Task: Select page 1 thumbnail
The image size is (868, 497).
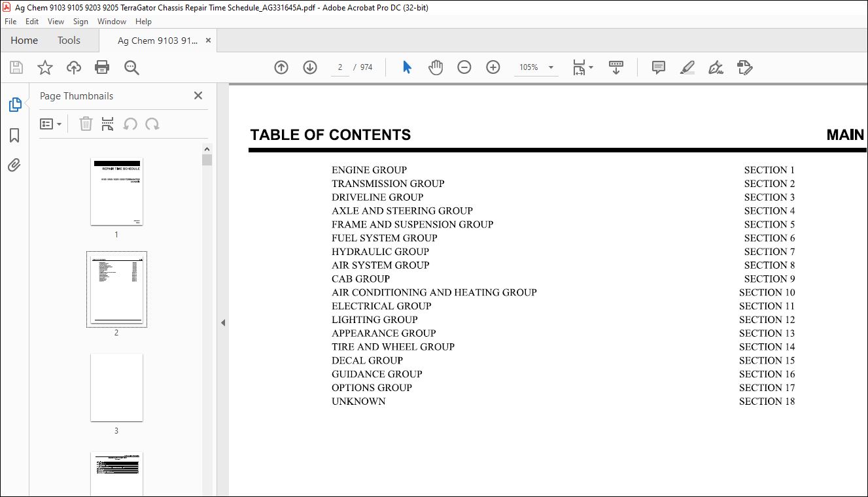Action: pyautogui.click(x=116, y=192)
